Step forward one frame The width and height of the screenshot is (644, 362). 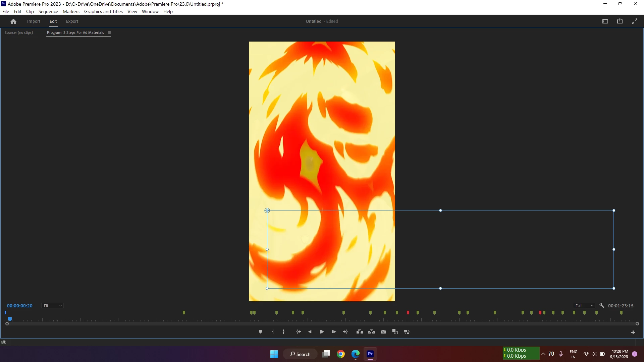(334, 332)
